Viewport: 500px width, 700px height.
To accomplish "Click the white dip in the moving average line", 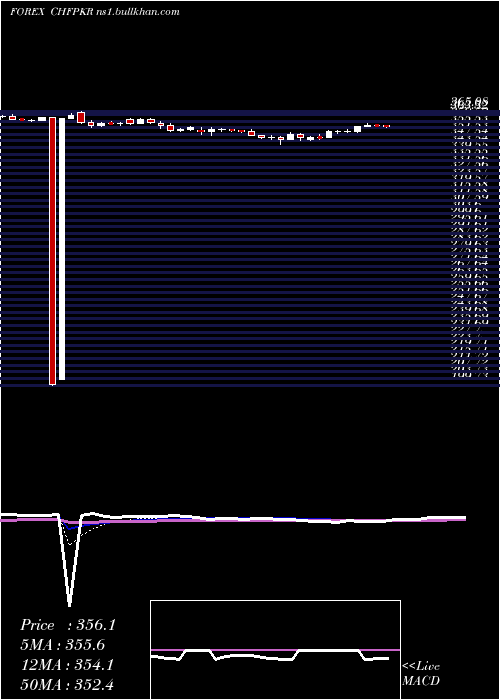I will [x=69, y=560].
